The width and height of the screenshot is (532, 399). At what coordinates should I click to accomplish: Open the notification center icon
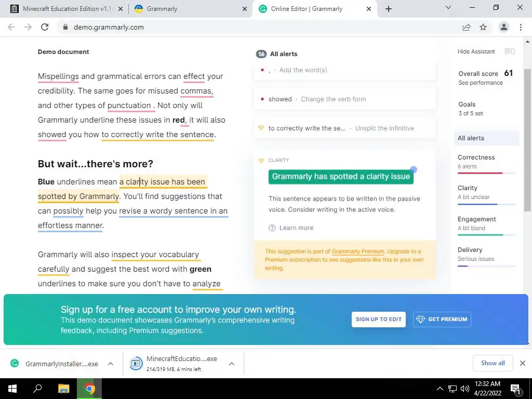(516, 390)
